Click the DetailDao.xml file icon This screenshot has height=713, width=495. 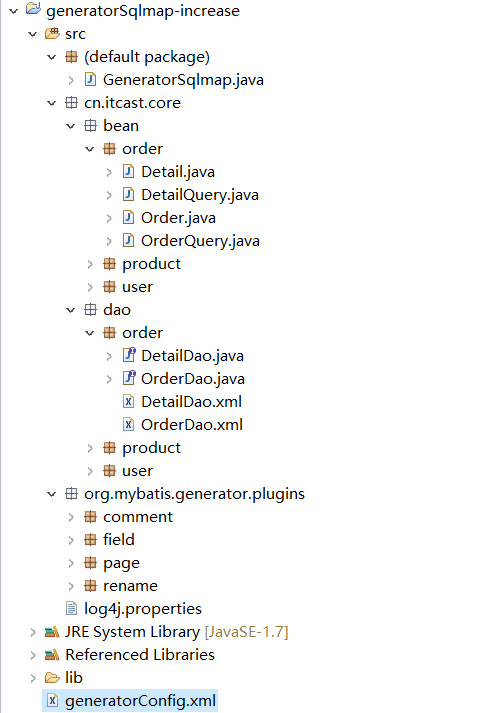coord(129,402)
